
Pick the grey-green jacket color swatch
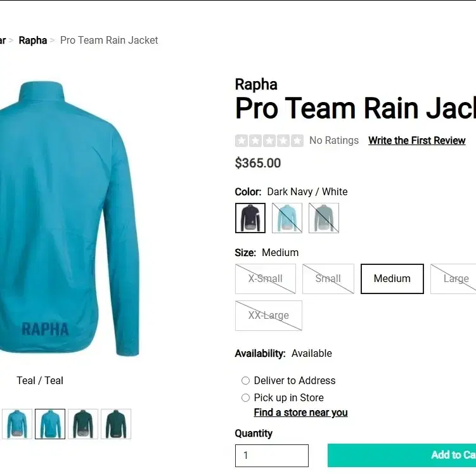click(x=324, y=218)
